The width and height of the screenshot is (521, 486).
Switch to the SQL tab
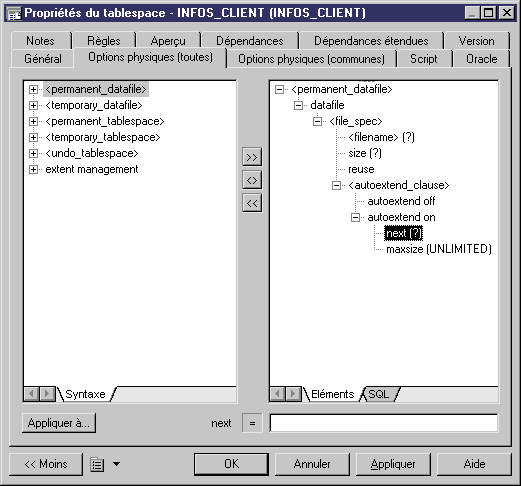click(x=379, y=394)
